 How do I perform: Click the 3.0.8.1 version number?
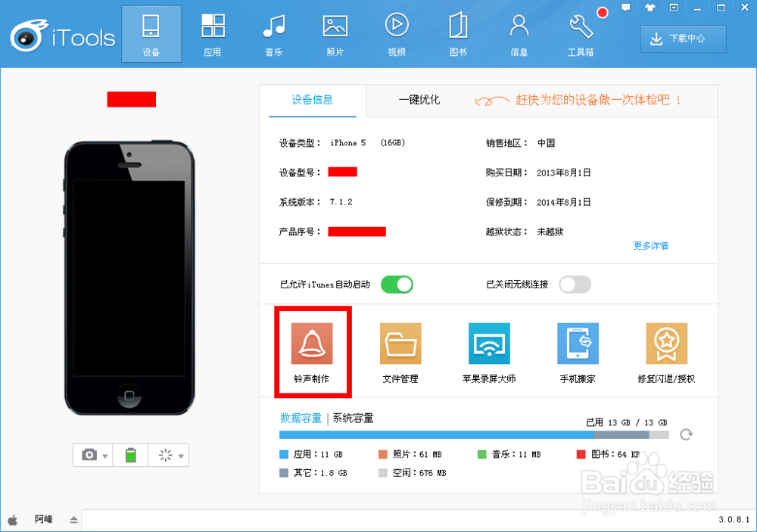tap(734, 519)
